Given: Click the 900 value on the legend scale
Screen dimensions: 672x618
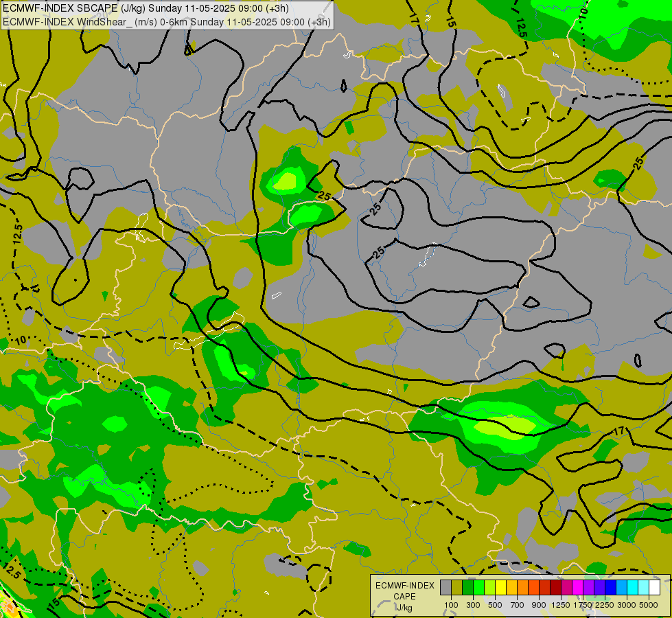Looking at the screenshot, I should (539, 605).
